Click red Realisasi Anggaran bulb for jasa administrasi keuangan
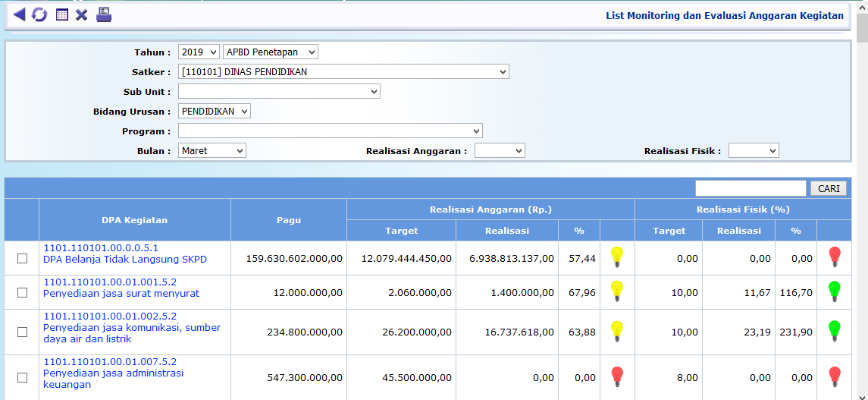 click(x=617, y=376)
